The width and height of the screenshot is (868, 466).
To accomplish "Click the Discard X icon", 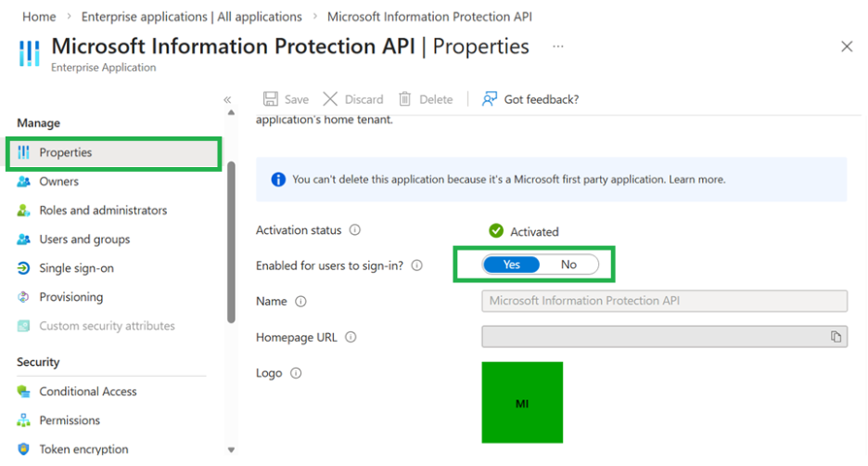I will pyautogui.click(x=330, y=99).
